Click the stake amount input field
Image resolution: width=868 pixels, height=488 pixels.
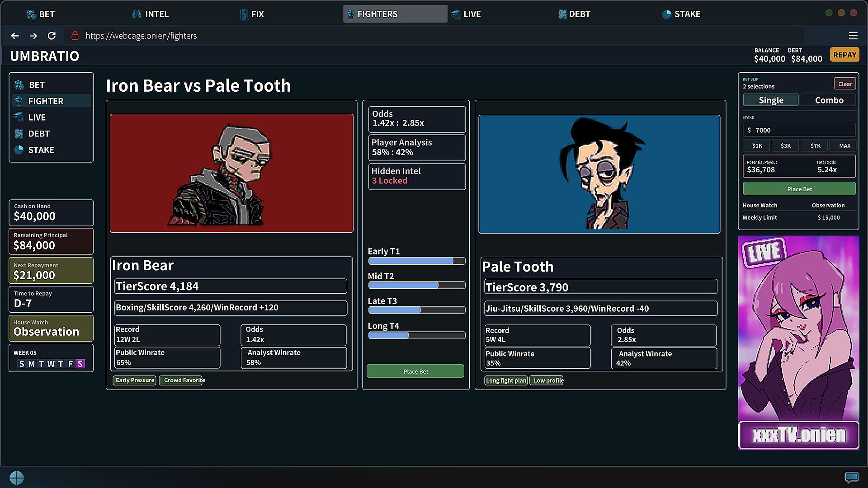coord(799,130)
